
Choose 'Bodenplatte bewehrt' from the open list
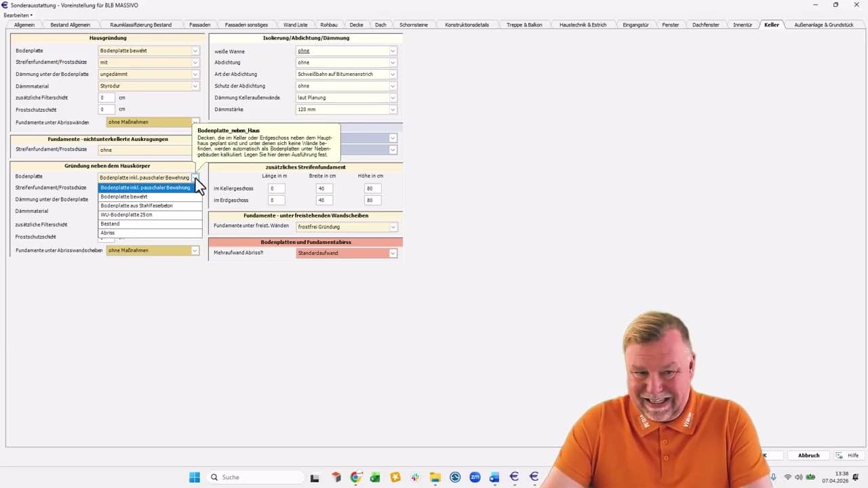tap(149, 197)
